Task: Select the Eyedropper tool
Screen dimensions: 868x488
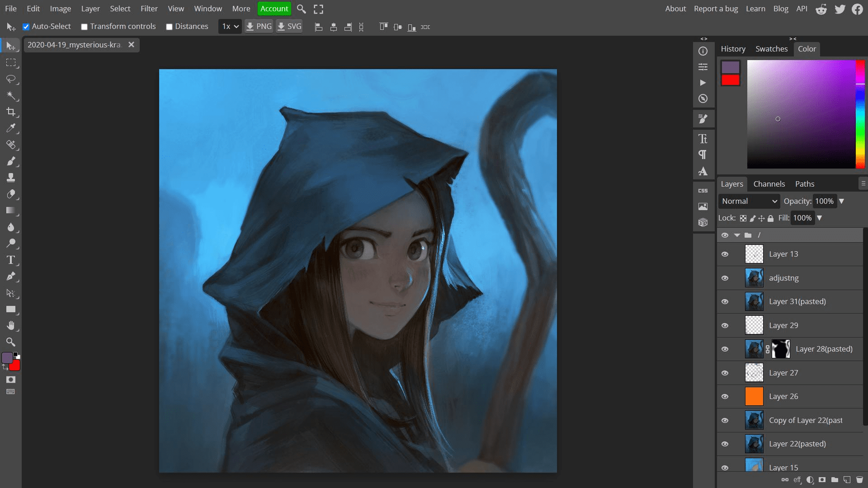Action: click(11, 128)
